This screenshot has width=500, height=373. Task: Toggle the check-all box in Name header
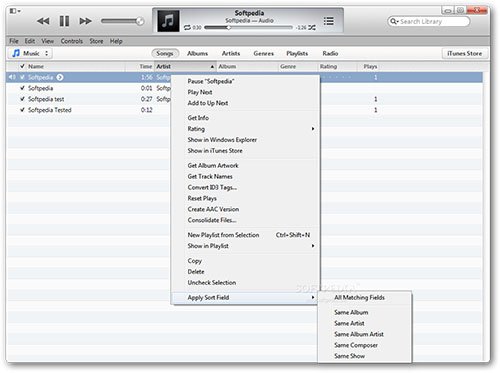pyautogui.click(x=22, y=66)
